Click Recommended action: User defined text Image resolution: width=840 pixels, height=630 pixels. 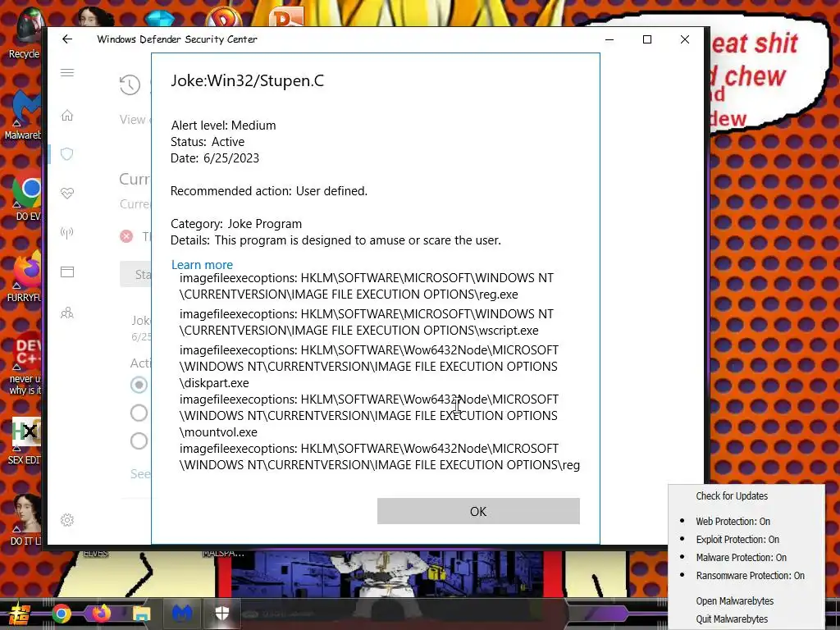tap(269, 191)
